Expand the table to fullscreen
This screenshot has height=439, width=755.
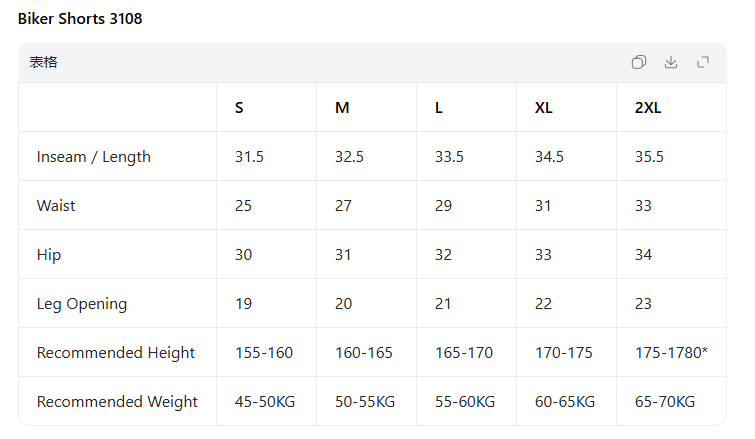[x=703, y=62]
